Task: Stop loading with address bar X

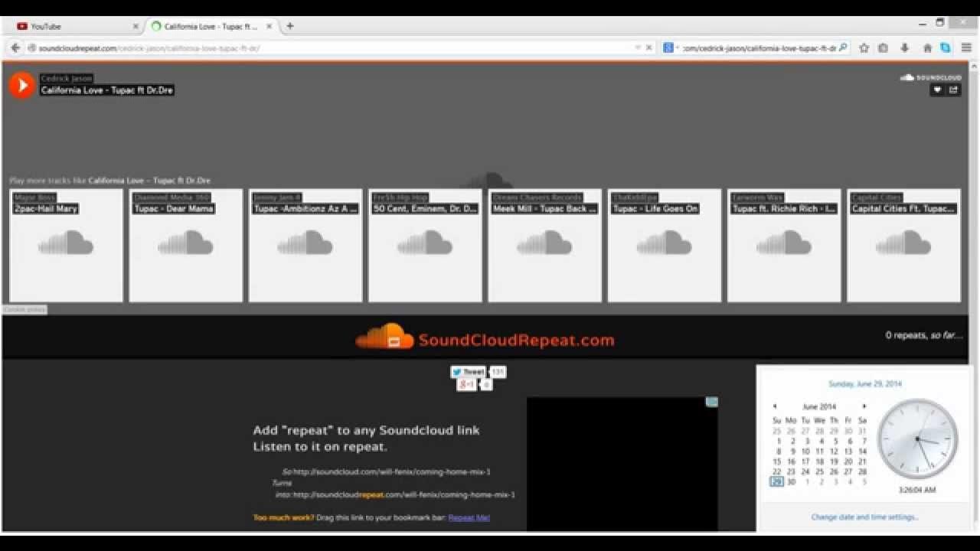Action: (x=649, y=47)
